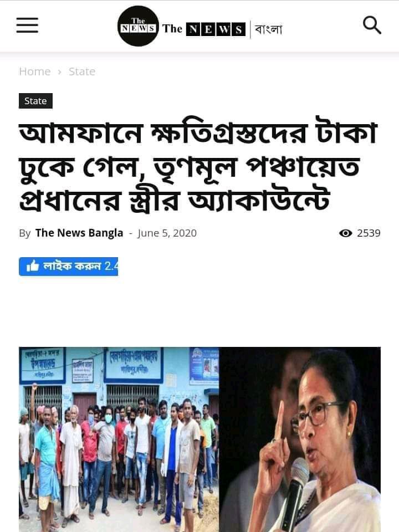Open The News Bangla author page
Screen dimensions: 399x532
coord(79,233)
